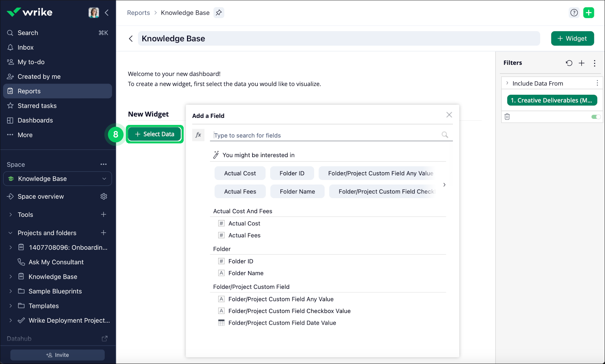Open Dashboards in the sidebar

[x=35, y=120]
